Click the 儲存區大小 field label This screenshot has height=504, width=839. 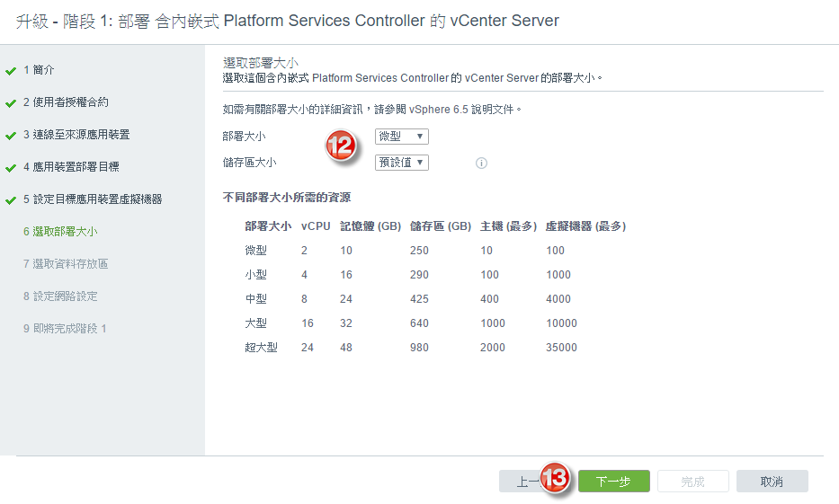point(249,163)
